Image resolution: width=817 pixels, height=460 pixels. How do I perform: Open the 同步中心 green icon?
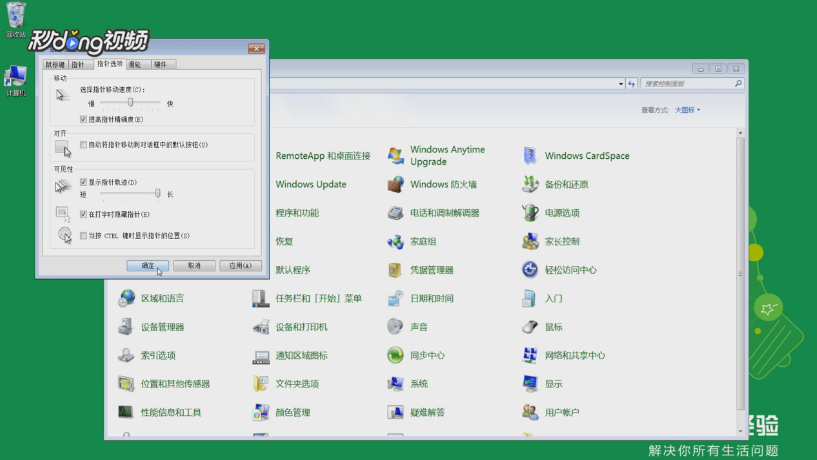click(395, 355)
